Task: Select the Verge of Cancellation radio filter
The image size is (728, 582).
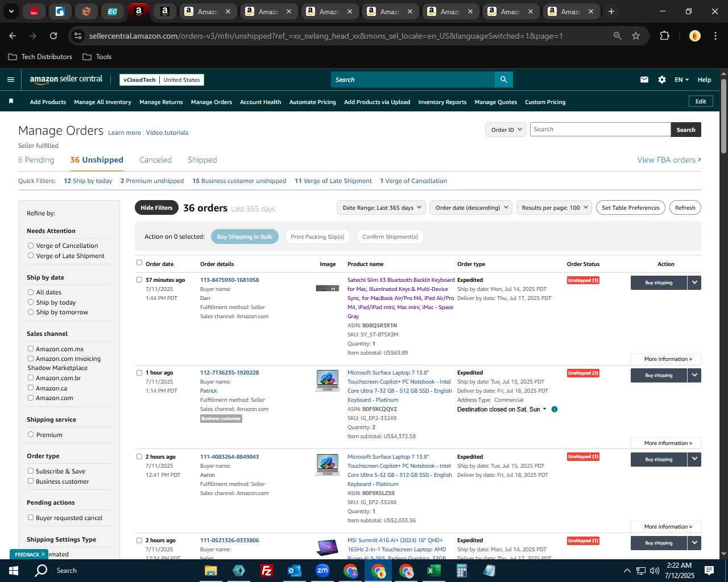Action: [31, 246]
